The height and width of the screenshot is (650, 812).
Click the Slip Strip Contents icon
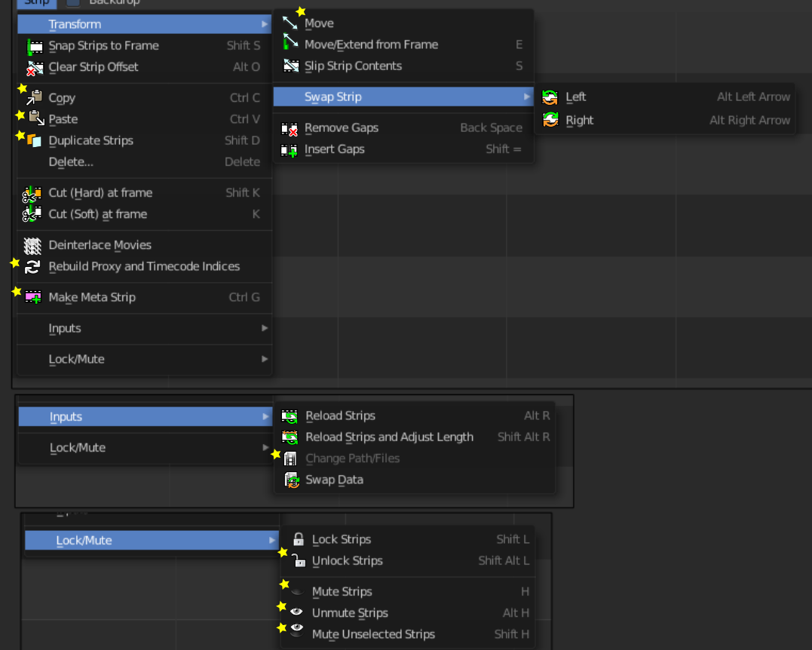[x=291, y=66]
